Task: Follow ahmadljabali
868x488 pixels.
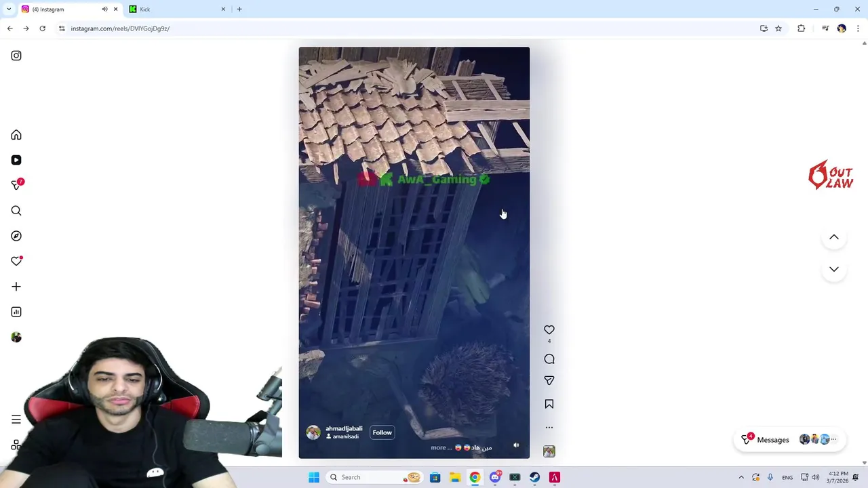Action: (382, 432)
